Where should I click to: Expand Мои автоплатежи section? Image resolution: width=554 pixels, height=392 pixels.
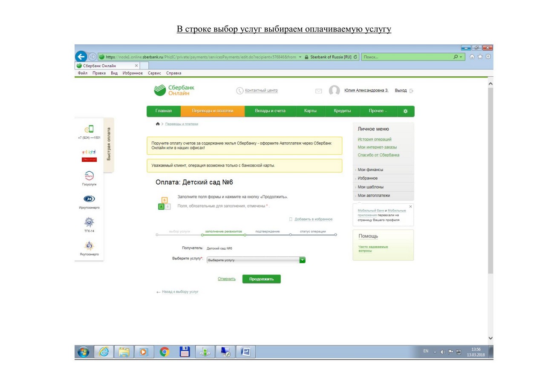384,196
